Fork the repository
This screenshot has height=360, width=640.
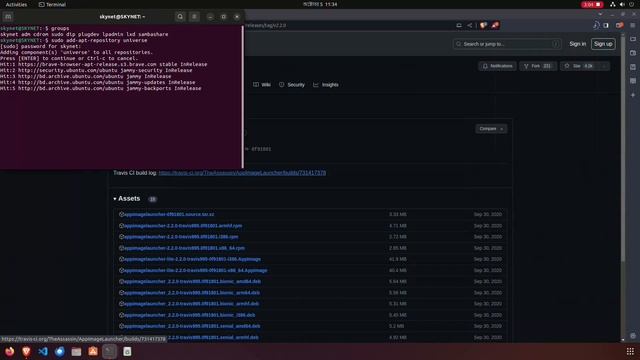point(538,66)
